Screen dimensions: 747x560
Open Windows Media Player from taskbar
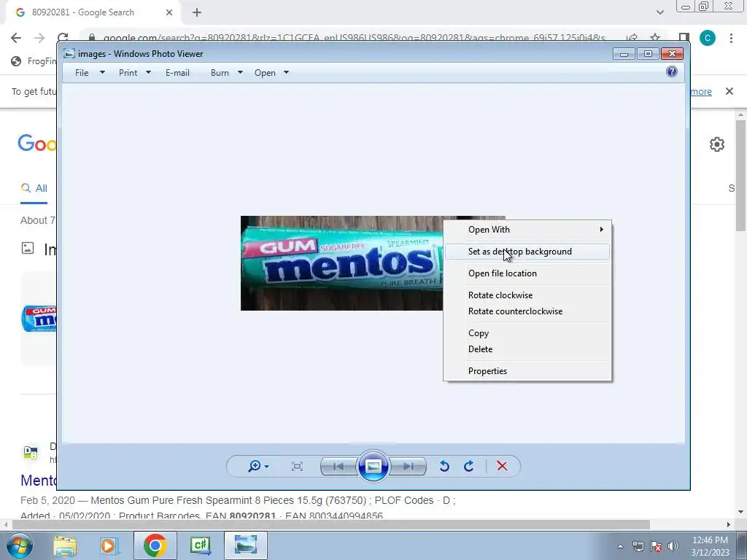(x=109, y=545)
